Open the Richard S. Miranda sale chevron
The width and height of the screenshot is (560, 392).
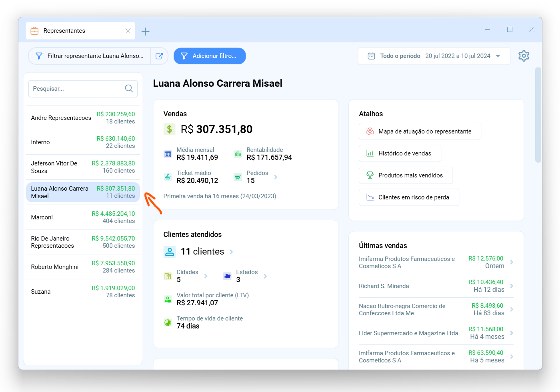512,286
